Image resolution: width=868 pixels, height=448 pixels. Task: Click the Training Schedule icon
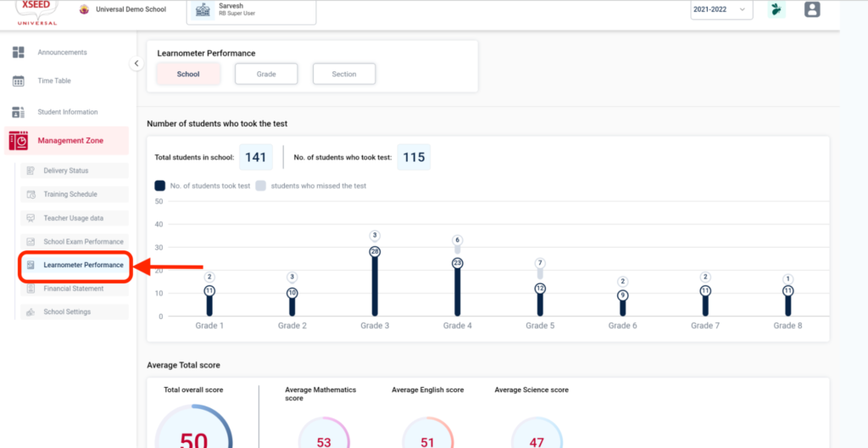pyautogui.click(x=31, y=194)
